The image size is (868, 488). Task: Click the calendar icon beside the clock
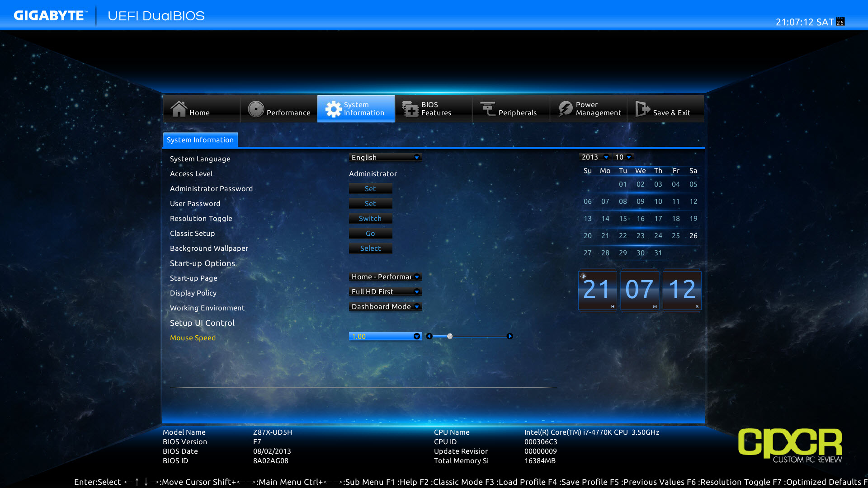[x=840, y=22]
